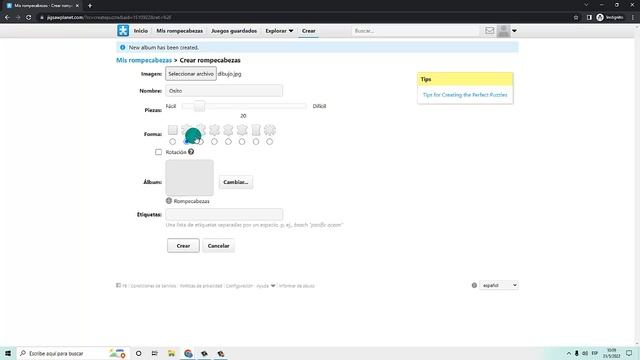Select the fourth Forma radio button
The height and width of the screenshot is (360, 640).
214,142
